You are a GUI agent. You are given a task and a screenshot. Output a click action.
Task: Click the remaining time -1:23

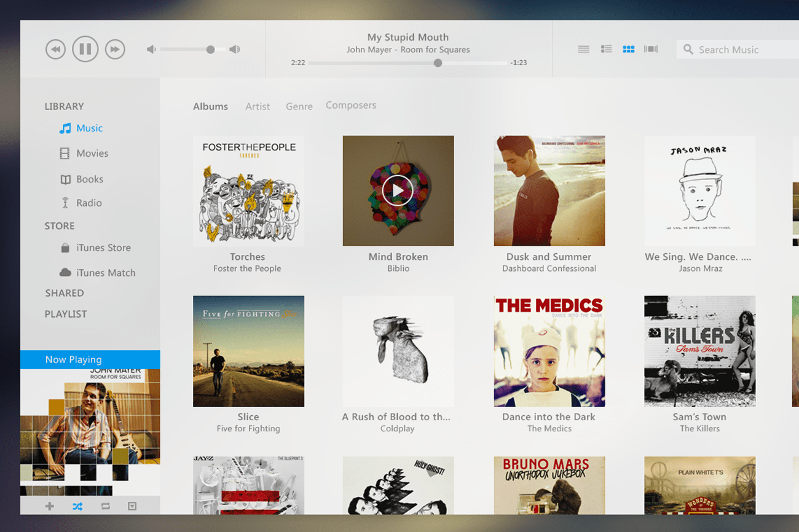pyautogui.click(x=519, y=63)
